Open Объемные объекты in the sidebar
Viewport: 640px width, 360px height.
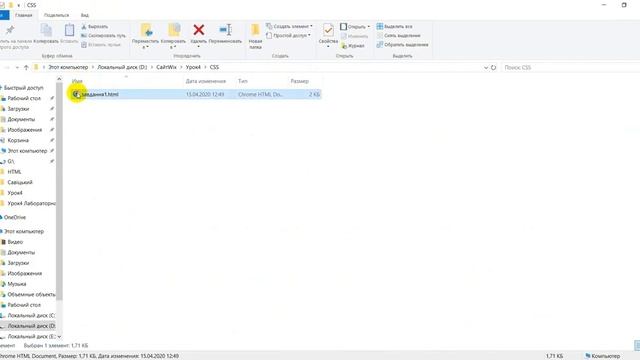(x=31, y=295)
